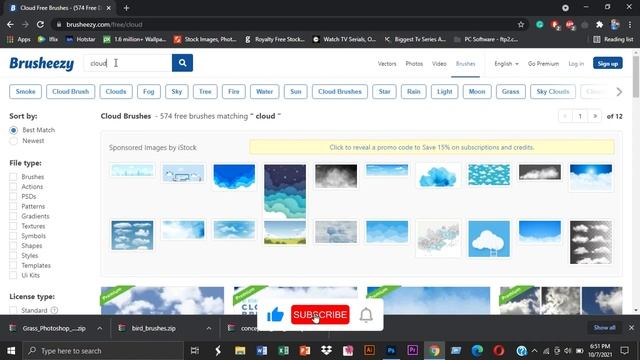
Task: Click the red Subscribe button
Action: (x=320, y=315)
